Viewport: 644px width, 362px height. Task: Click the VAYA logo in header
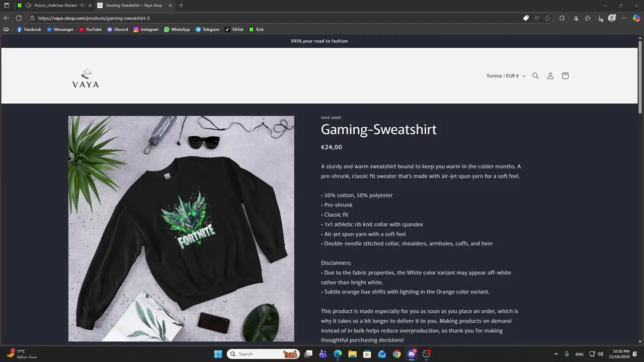coord(86,78)
